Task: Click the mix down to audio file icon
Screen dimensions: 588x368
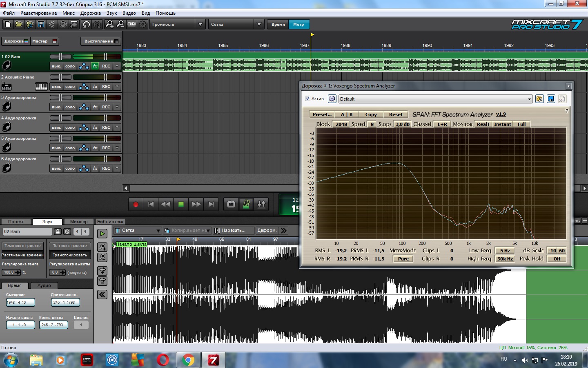Action: (x=74, y=25)
